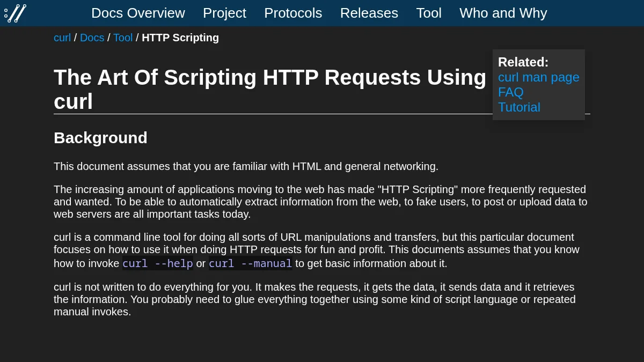Open the Tool navigation menu
This screenshot has width=644, height=362.
click(x=429, y=13)
